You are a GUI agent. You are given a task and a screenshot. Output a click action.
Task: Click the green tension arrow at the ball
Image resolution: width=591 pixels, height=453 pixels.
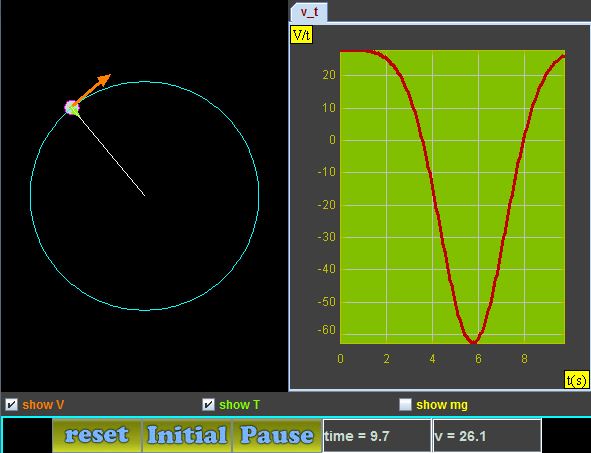tap(75, 111)
